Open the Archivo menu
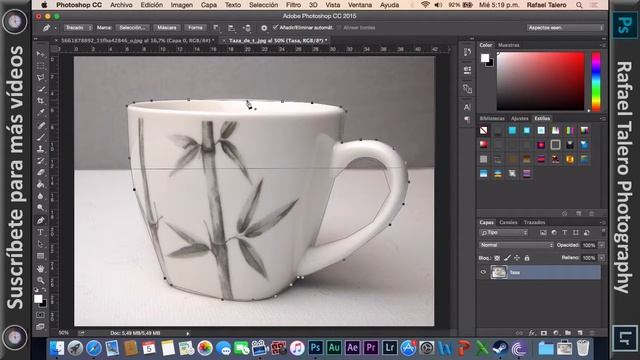Viewport: 640px width, 360px height. click(x=121, y=5)
